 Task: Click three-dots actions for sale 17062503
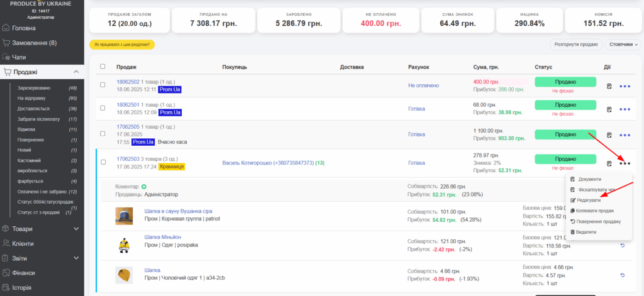pos(625,163)
